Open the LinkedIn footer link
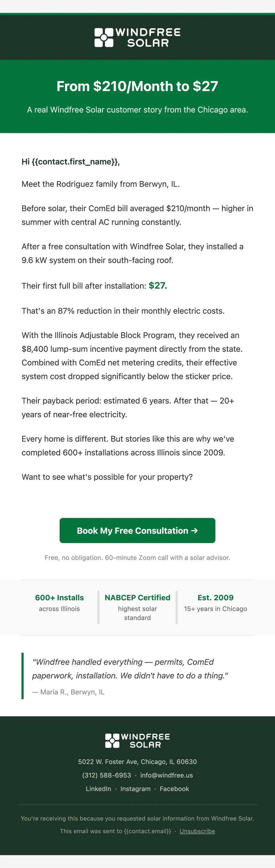Viewport: 275px width, 868px height. [x=98, y=789]
